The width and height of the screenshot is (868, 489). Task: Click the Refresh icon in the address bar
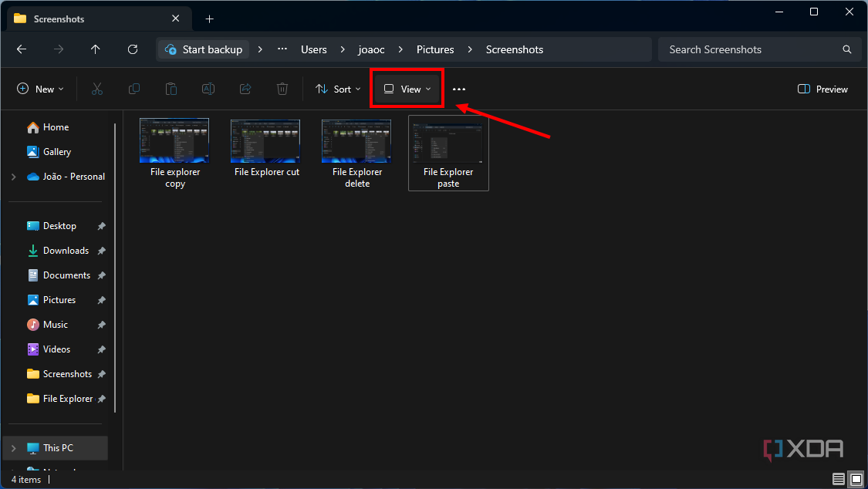132,49
